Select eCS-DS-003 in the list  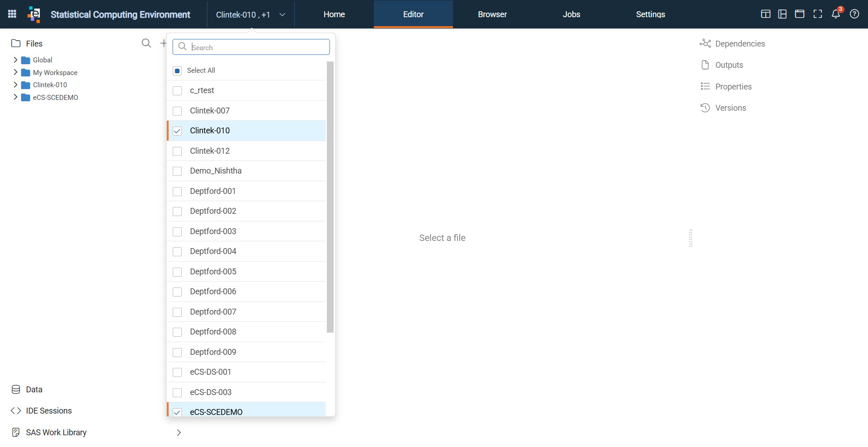[x=246, y=392]
